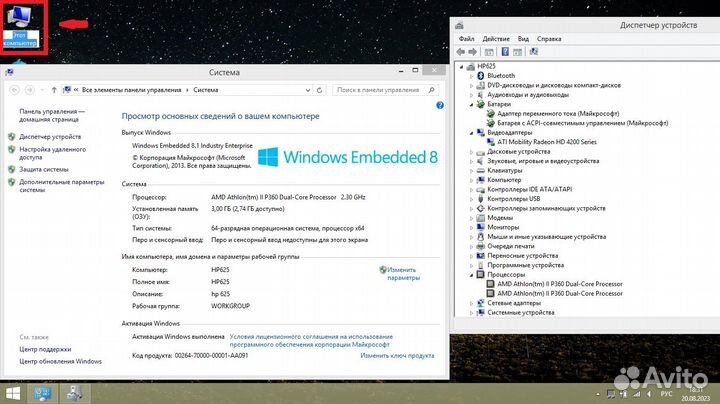Click the refresh button beside the address bar
Image resolution: width=720 pixels, height=404 pixels.
pyautogui.click(x=320, y=90)
